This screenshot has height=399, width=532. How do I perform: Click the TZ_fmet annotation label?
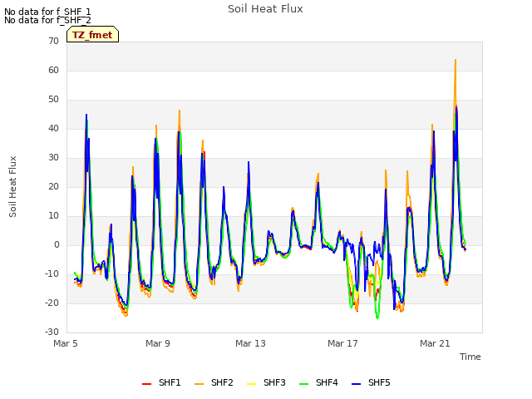(x=92, y=35)
